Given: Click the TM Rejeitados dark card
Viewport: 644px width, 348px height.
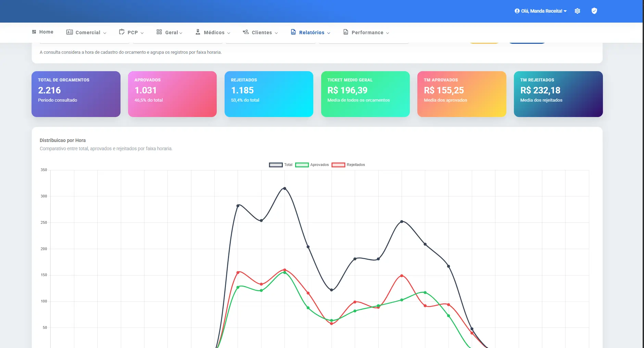Looking at the screenshot, I should 558,94.
